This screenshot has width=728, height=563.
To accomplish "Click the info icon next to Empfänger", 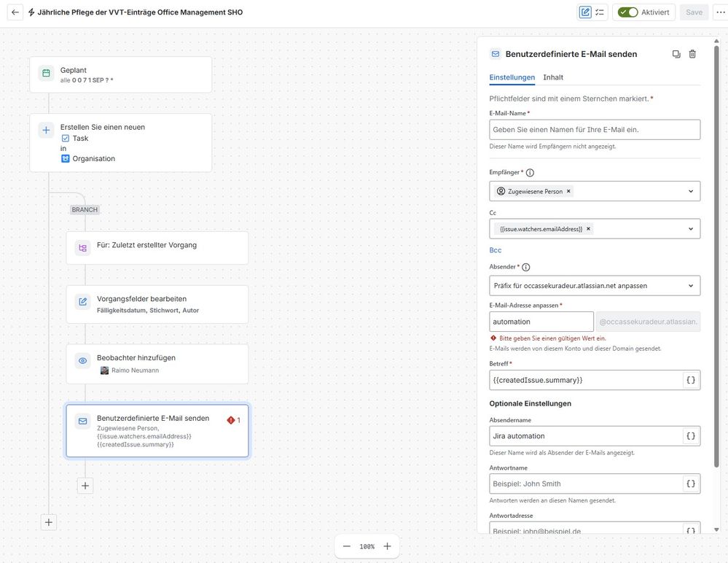I will pos(530,172).
